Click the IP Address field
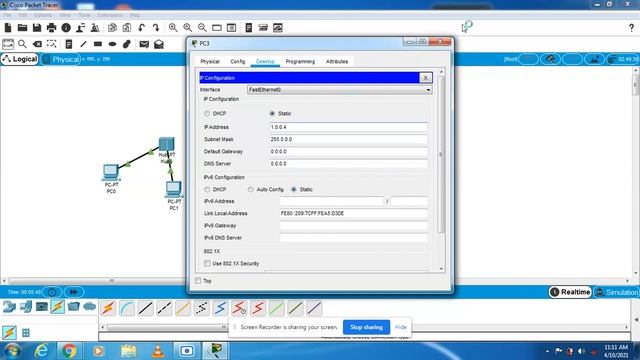The width and height of the screenshot is (640, 360). pos(349,127)
